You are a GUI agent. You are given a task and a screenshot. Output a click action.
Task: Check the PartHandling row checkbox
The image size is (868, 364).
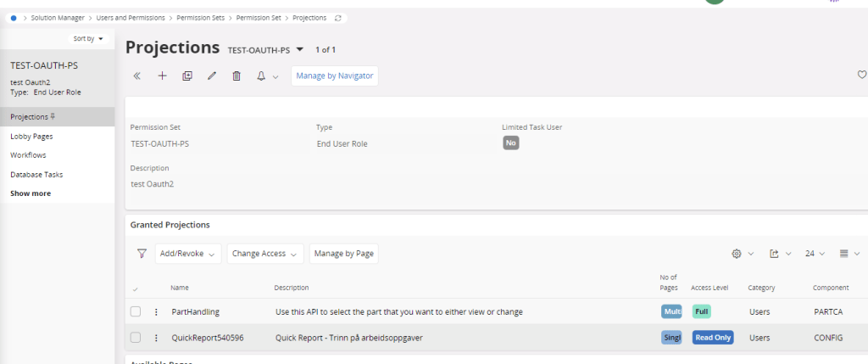(x=136, y=311)
